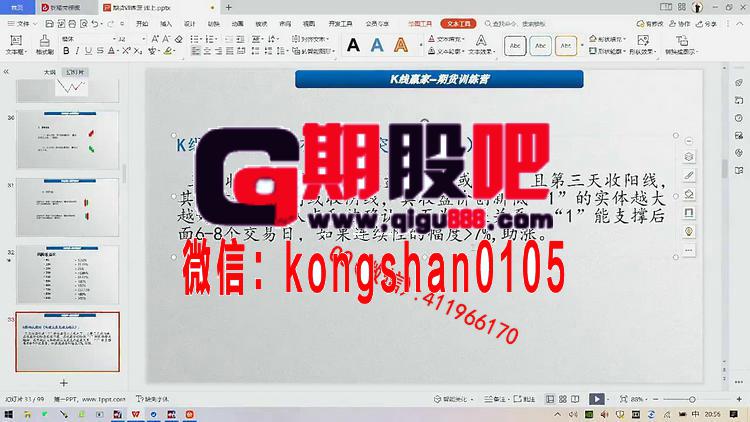
Task: Undo the last action
Action: tap(95, 23)
